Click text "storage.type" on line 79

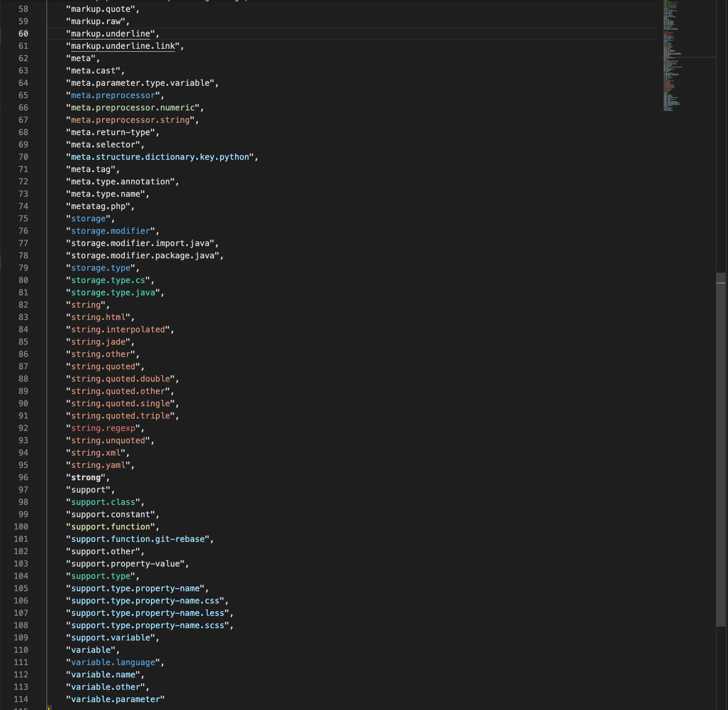101,268
